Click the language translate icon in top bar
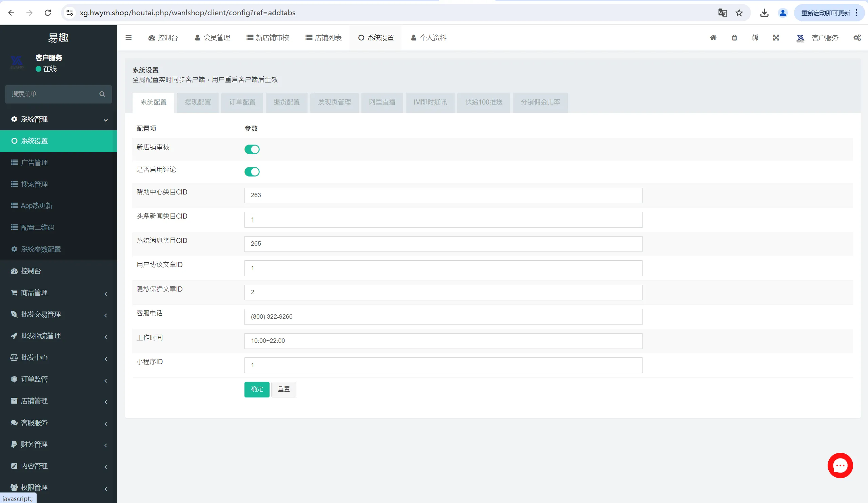This screenshot has width=868, height=503. [755, 38]
